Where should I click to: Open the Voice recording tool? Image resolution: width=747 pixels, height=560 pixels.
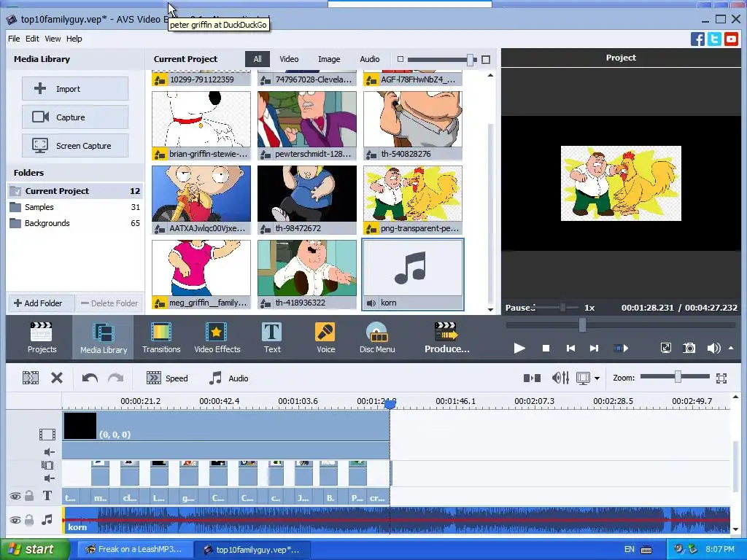325,338
